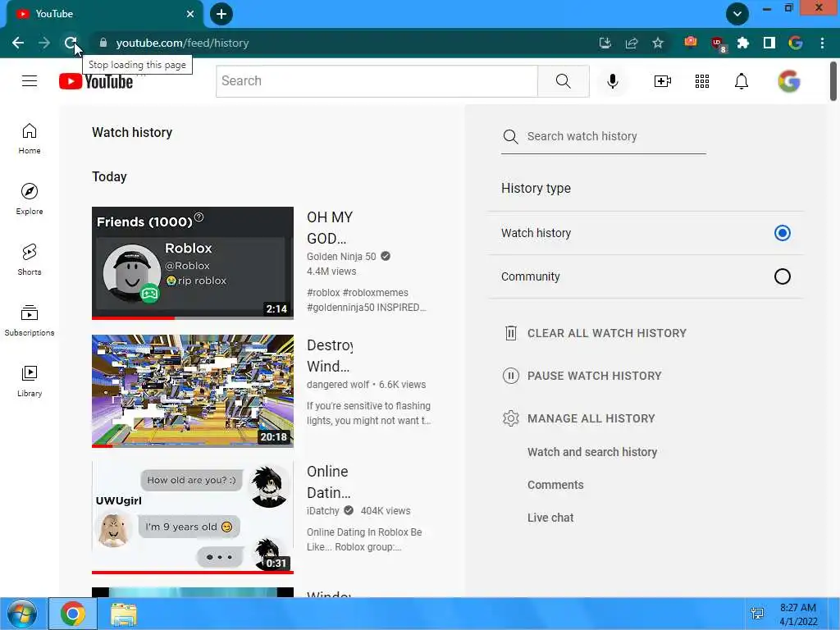This screenshot has height=630, width=840.
Task: Click the browser back arrow
Action: (x=18, y=43)
